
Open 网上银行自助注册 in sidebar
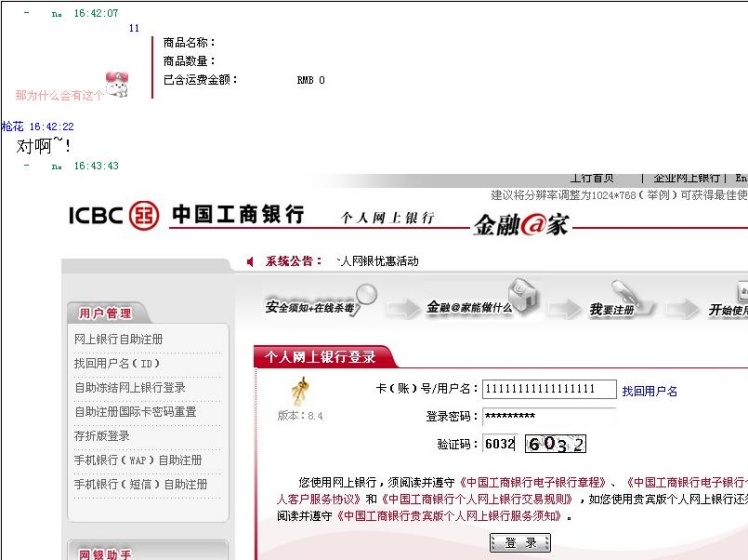(118, 339)
